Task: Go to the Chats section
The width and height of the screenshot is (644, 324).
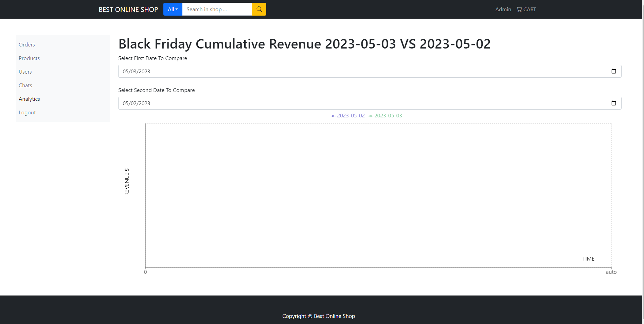Action: click(x=25, y=85)
